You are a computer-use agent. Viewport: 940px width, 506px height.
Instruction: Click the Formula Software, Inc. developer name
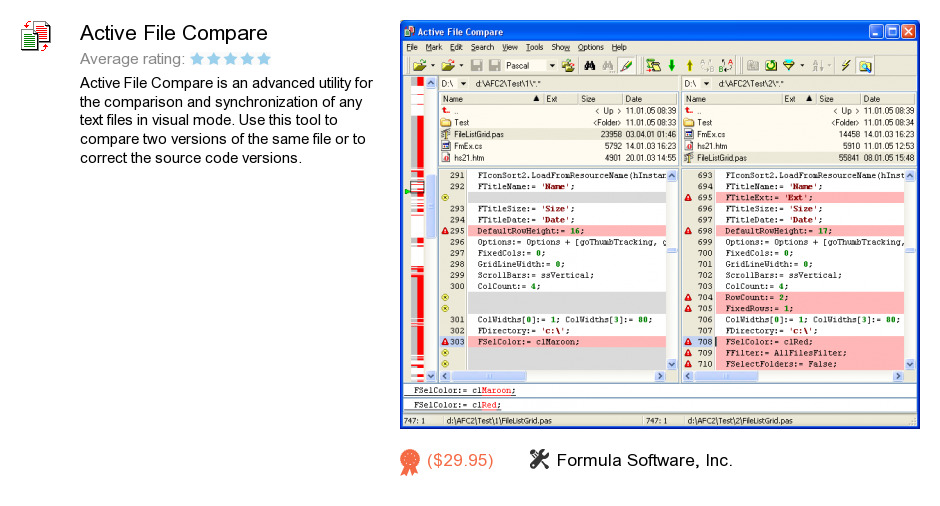tap(644, 460)
